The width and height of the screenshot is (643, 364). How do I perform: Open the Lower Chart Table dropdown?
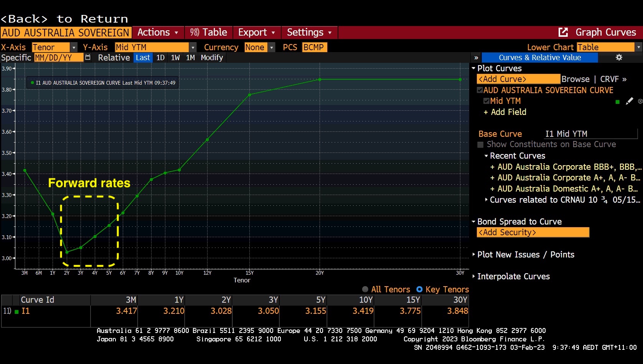638,47
